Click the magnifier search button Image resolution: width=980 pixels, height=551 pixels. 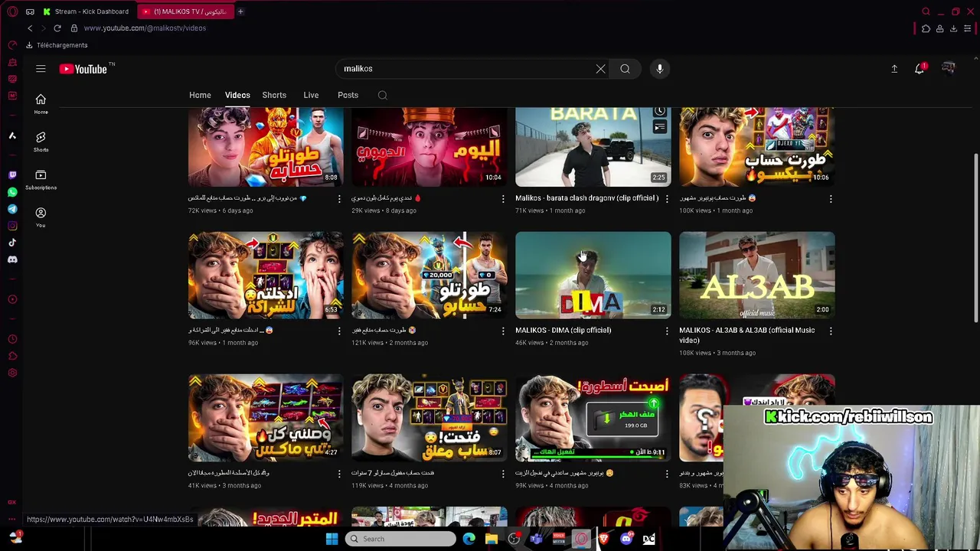625,69
